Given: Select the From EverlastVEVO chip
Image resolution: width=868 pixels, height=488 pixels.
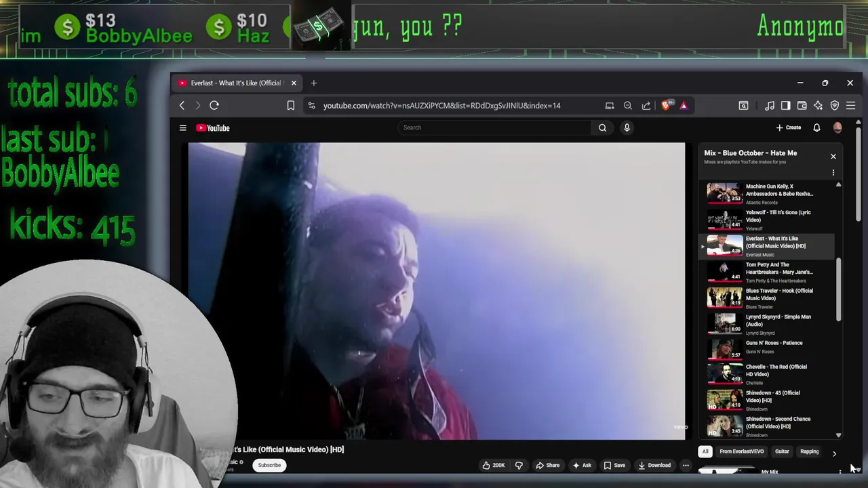Looking at the screenshot, I should [742, 451].
